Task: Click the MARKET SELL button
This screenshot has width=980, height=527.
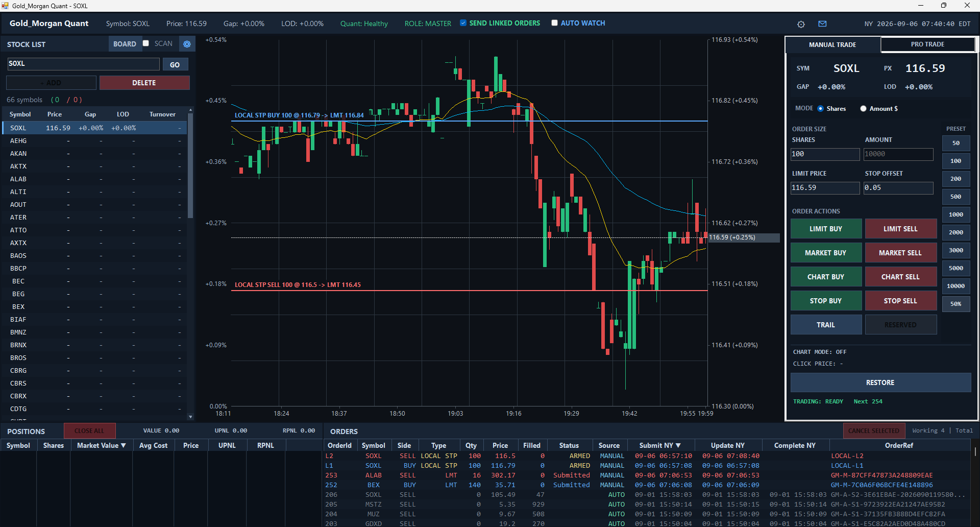Action: (900, 253)
